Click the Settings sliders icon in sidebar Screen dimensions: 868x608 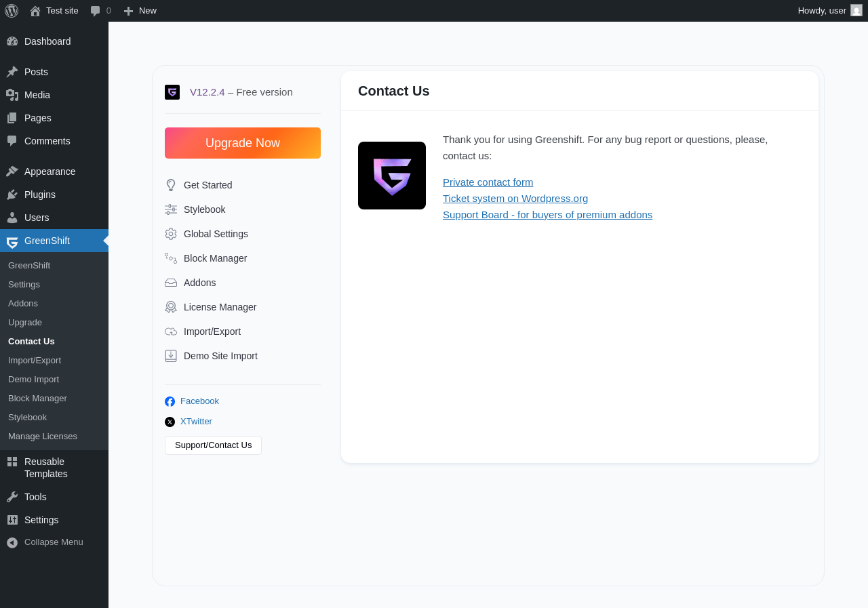point(12,520)
